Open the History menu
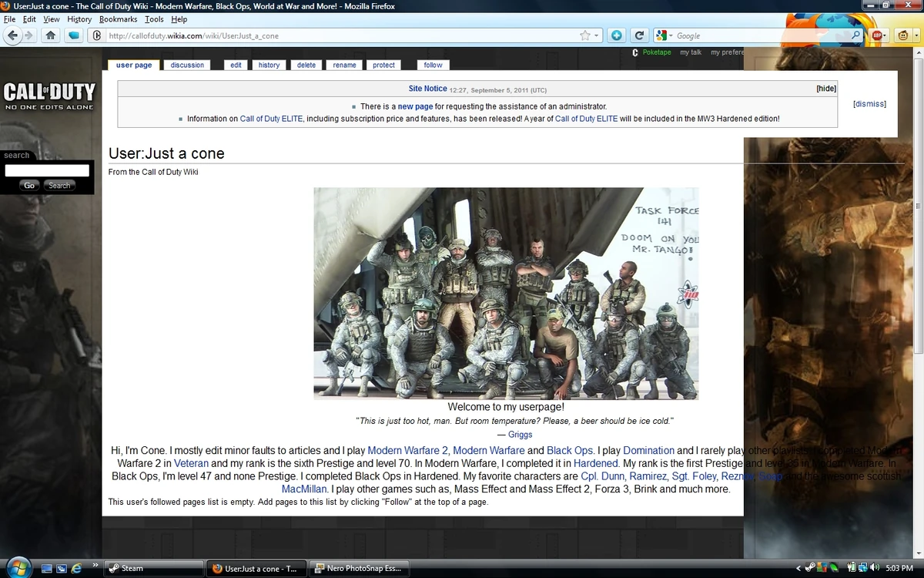 pos(79,19)
